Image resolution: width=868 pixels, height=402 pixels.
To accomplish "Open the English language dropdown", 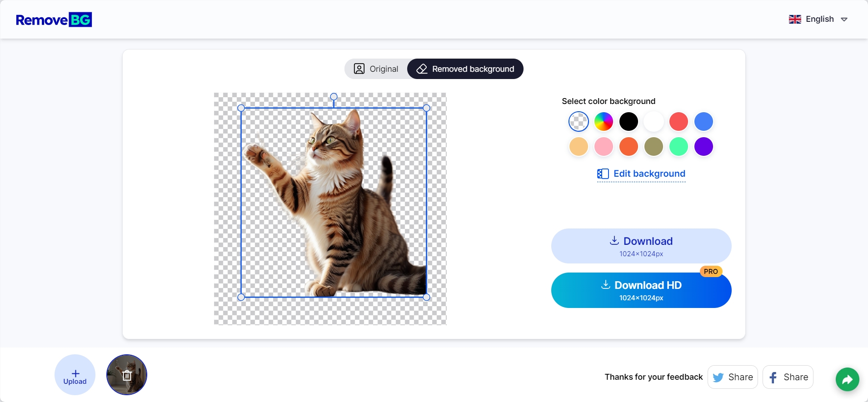I will point(818,19).
